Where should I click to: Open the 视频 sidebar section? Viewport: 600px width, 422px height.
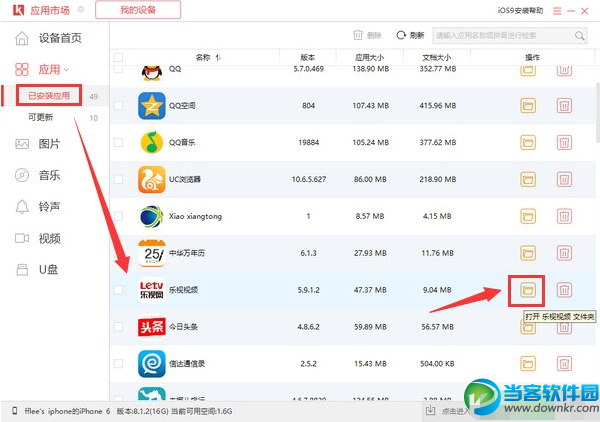(x=38, y=238)
